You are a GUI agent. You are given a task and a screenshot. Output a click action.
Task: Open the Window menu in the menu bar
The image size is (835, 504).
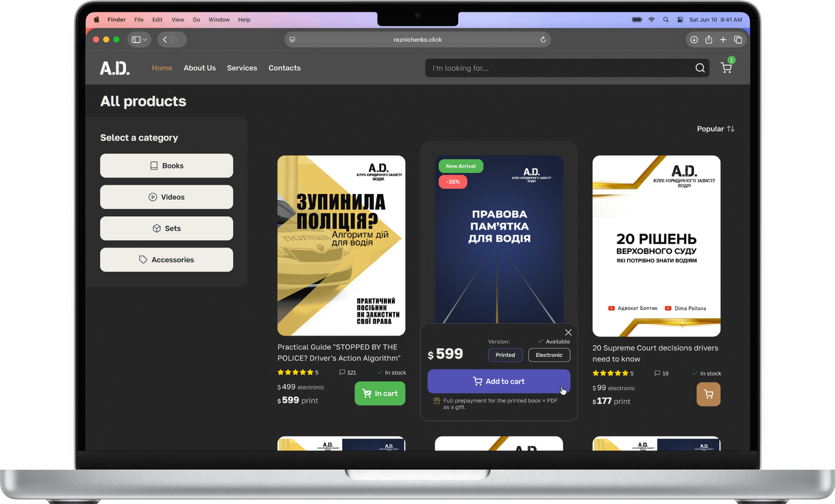(x=219, y=20)
